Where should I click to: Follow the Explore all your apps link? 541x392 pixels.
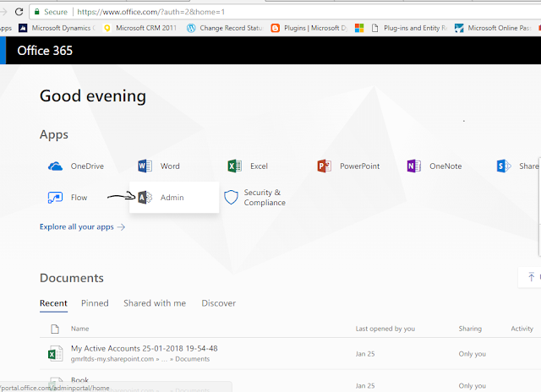coord(82,227)
